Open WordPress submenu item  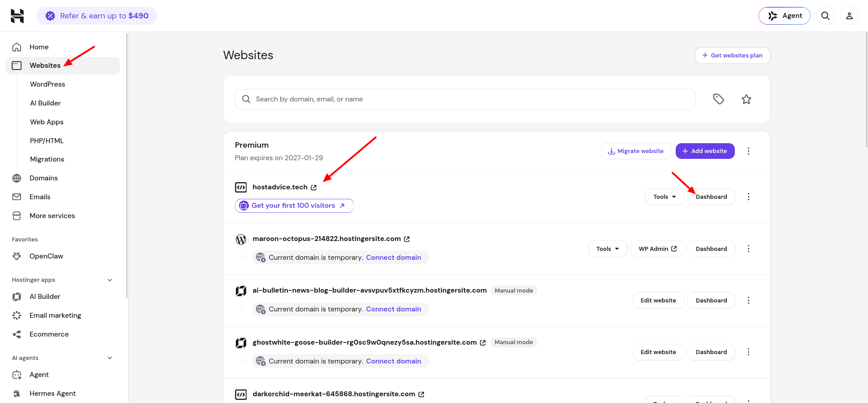point(48,84)
